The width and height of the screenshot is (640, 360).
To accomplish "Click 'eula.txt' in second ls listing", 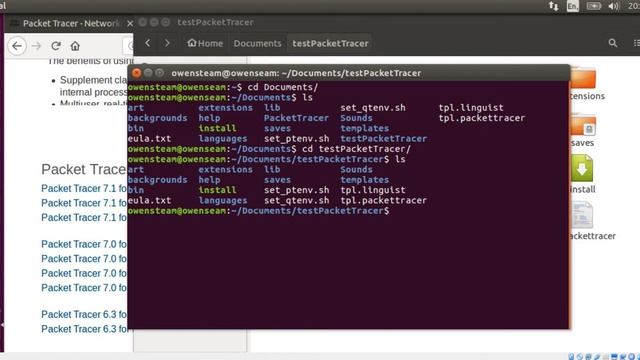I will 149,200.
